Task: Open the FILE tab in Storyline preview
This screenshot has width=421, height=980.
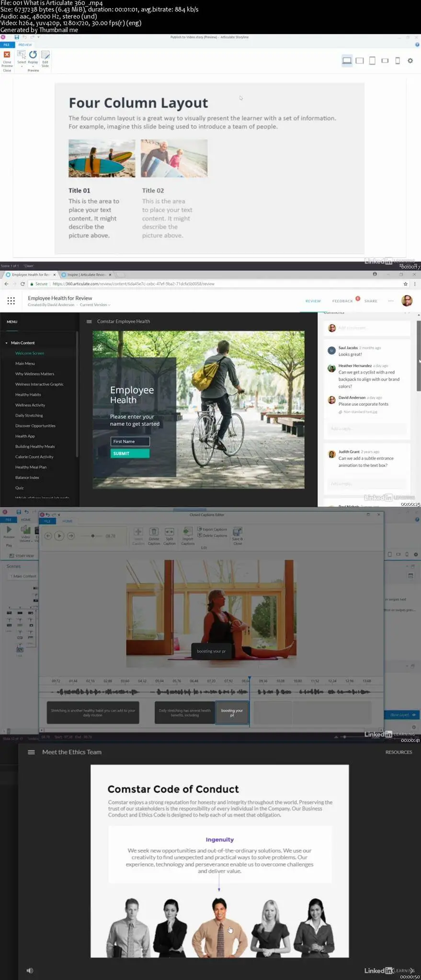Action: click(7, 45)
